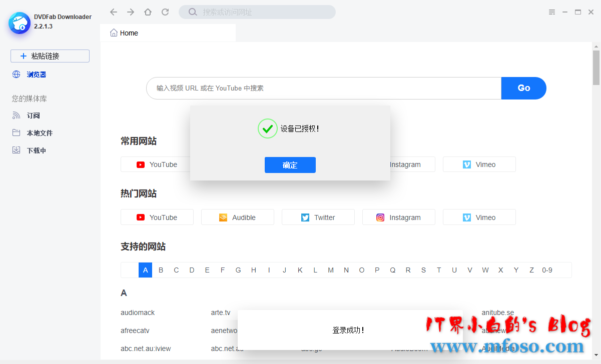Open the arte.tv site link
The width and height of the screenshot is (601, 364).
[x=221, y=312]
